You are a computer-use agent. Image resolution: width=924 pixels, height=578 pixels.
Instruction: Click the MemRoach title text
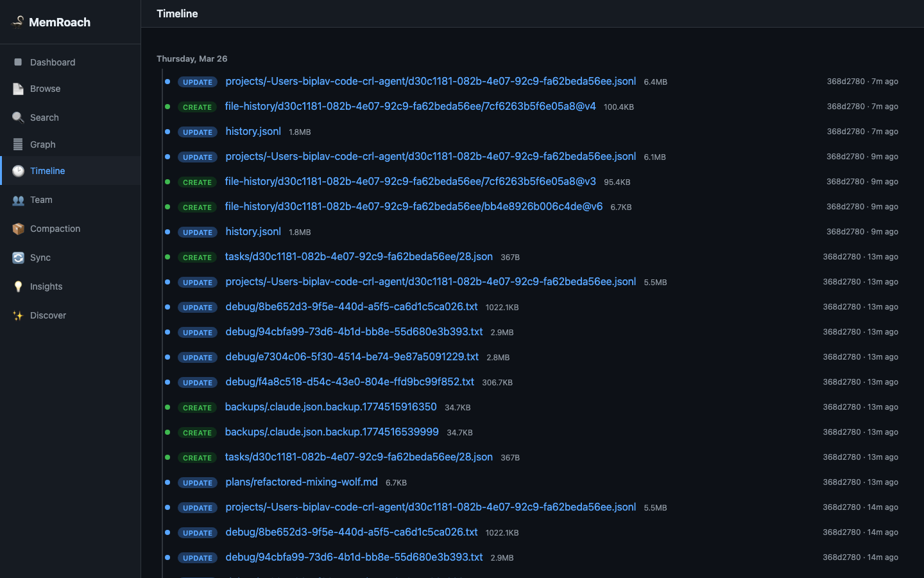pyautogui.click(x=60, y=22)
